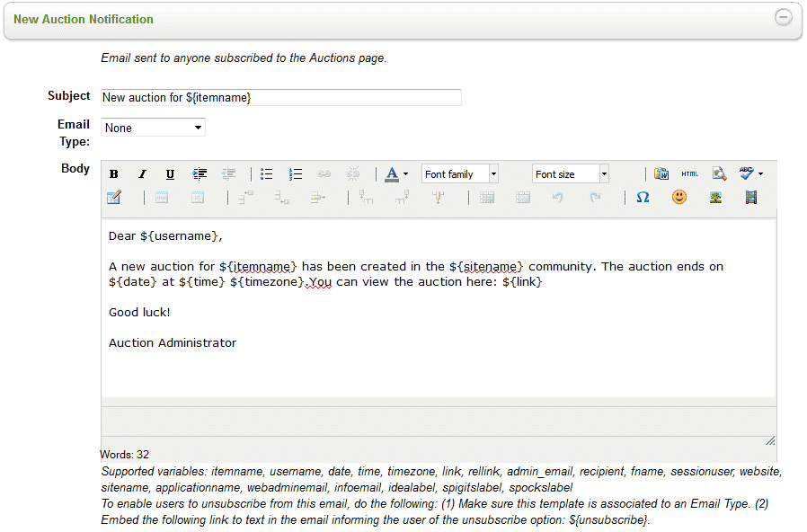This screenshot has height=532, width=807.
Task: Click the embed media filmstrip icon
Action: pos(751,198)
